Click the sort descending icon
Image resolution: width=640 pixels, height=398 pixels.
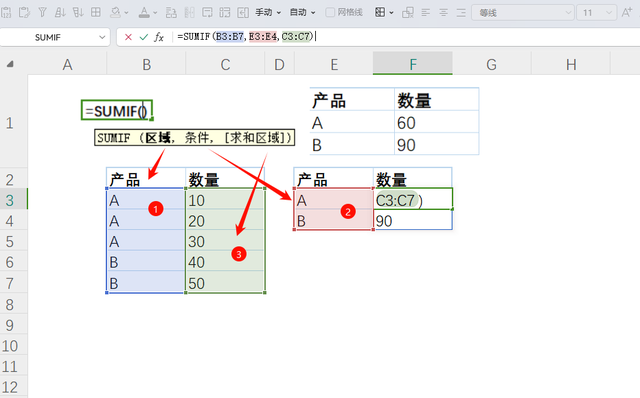tap(78, 13)
